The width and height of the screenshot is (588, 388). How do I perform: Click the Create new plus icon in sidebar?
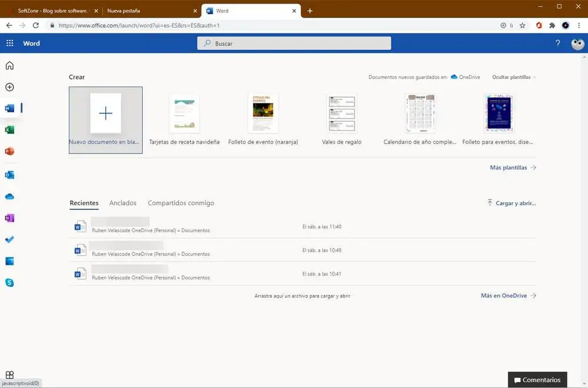[10, 87]
